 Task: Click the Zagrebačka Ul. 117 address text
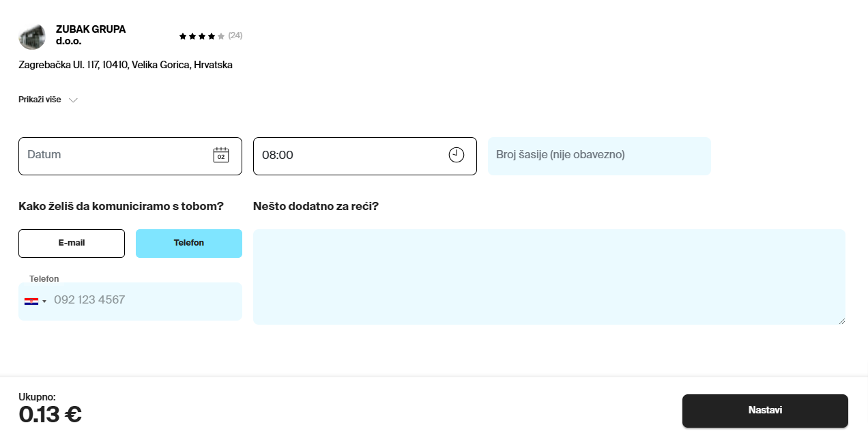(x=126, y=65)
